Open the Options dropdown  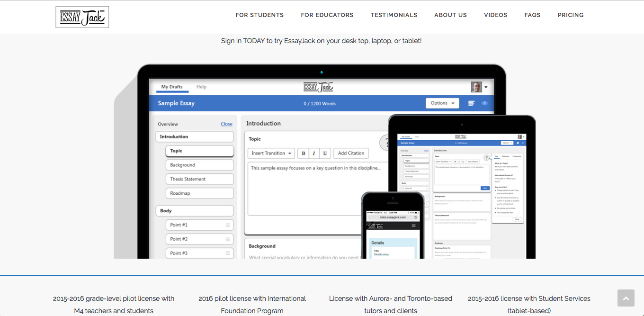442,103
